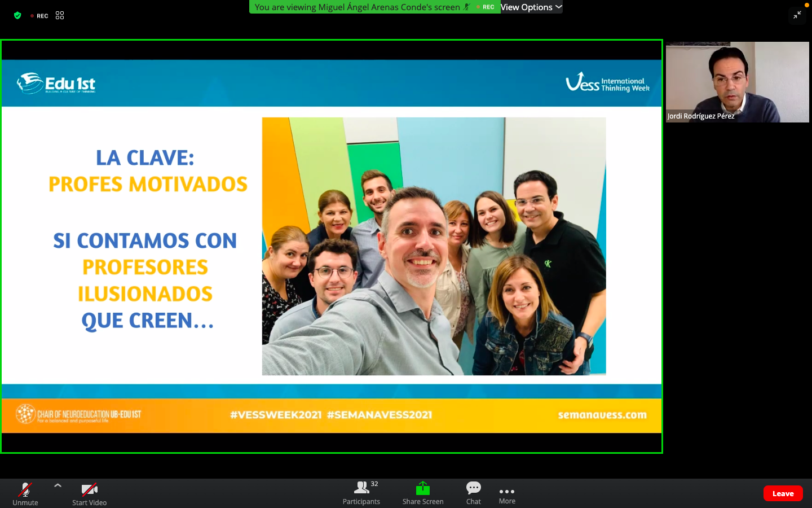Select Jordi Rodríguez Pérez's video thumbnail
Image resolution: width=812 pixels, height=508 pixels.
point(737,82)
